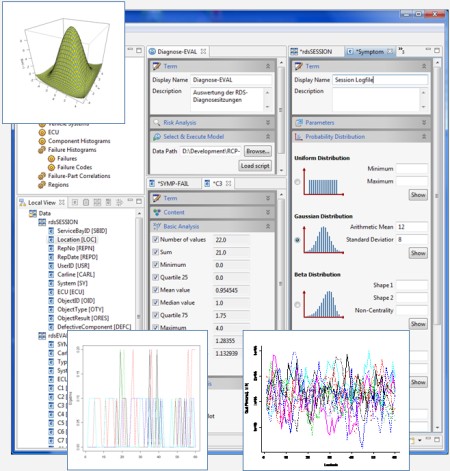Click the Component Histograms node icon

pyautogui.click(x=42, y=141)
